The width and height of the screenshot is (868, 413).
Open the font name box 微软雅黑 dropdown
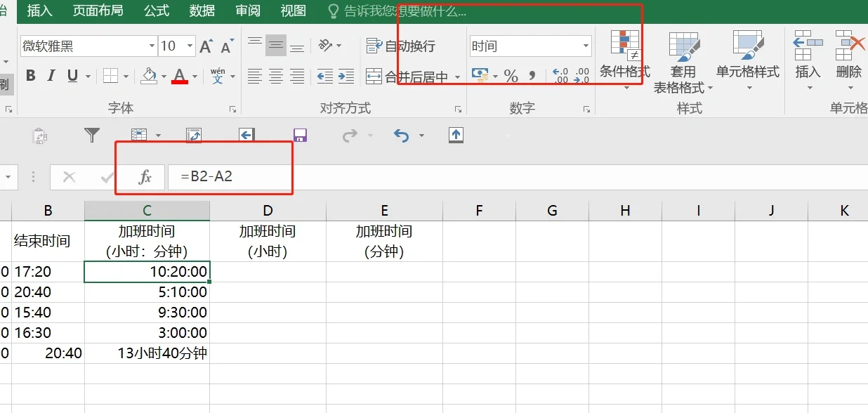pyautogui.click(x=152, y=46)
